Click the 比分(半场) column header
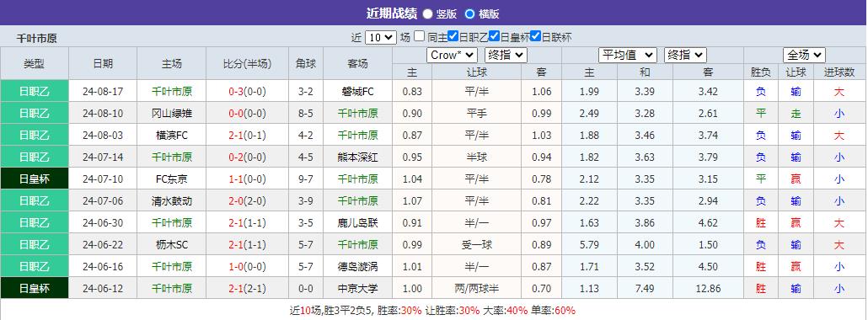 coord(248,64)
